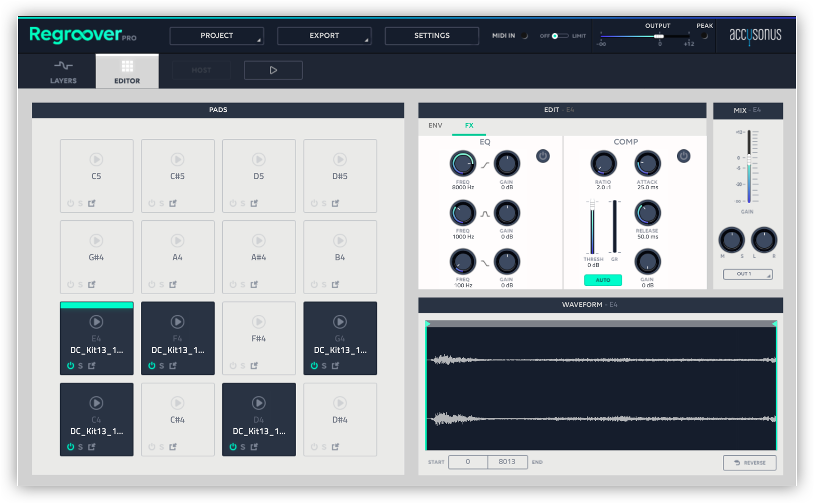This screenshot has width=814, height=504.
Task: Click the L-R pan knob
Action: pyautogui.click(x=764, y=240)
